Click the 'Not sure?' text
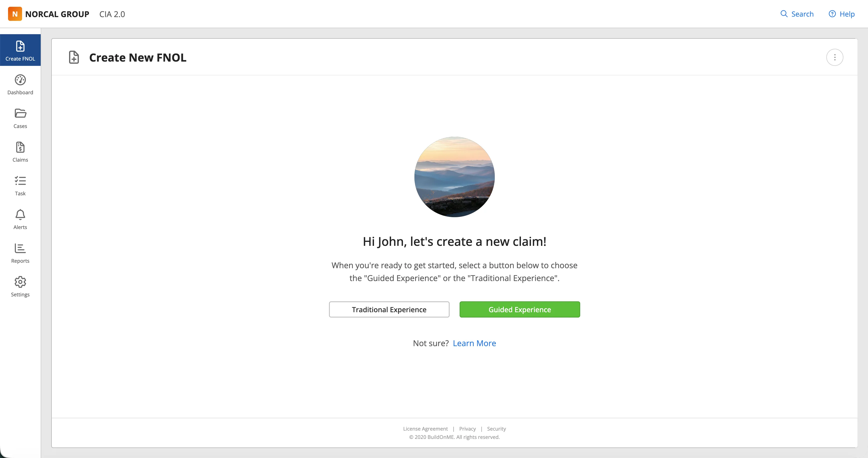The image size is (868, 458). coord(431,343)
